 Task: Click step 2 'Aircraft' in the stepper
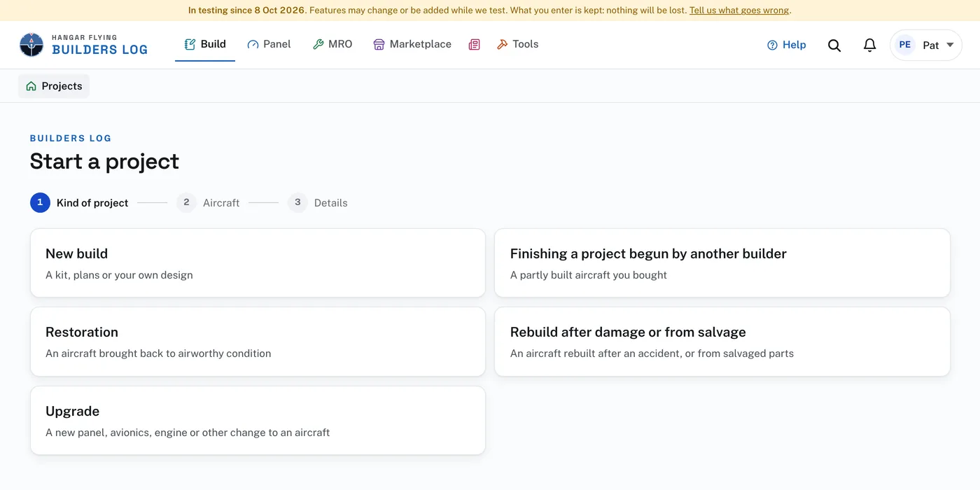(x=208, y=203)
